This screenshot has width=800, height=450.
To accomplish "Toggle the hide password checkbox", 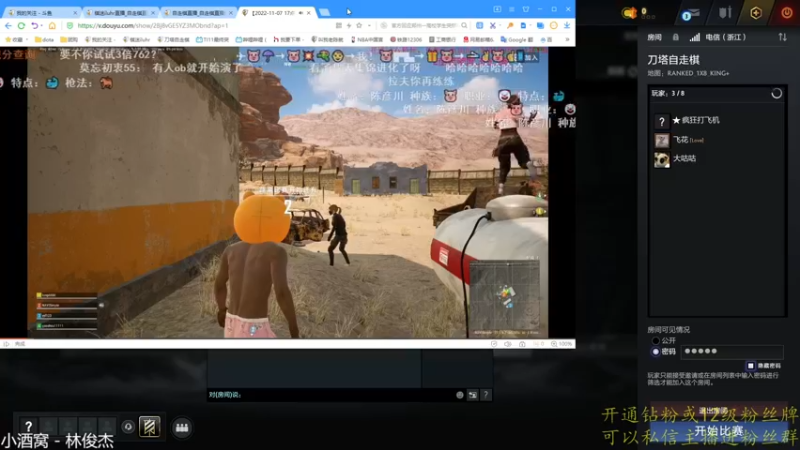I will point(751,366).
